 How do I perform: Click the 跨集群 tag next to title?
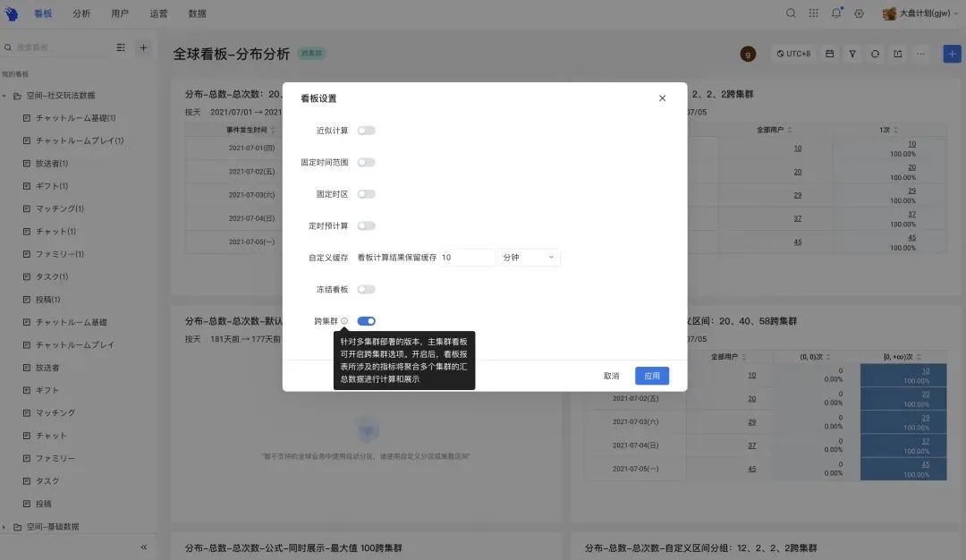pyautogui.click(x=311, y=54)
